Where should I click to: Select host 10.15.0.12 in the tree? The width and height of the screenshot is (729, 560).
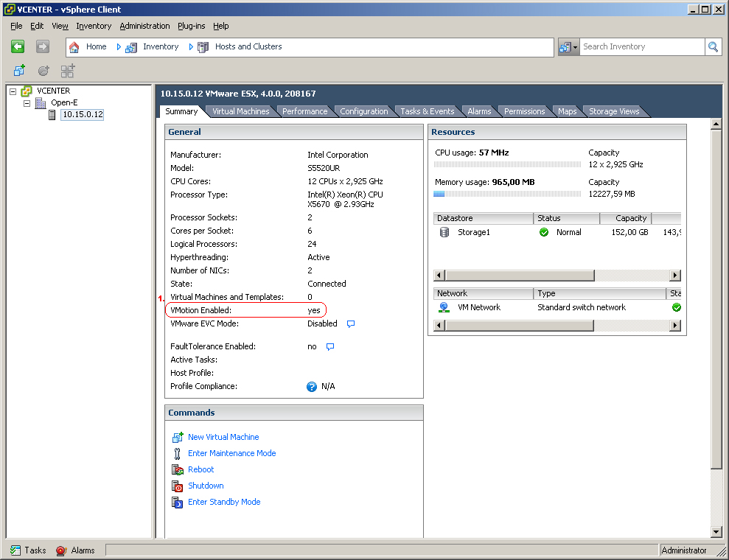[83, 115]
